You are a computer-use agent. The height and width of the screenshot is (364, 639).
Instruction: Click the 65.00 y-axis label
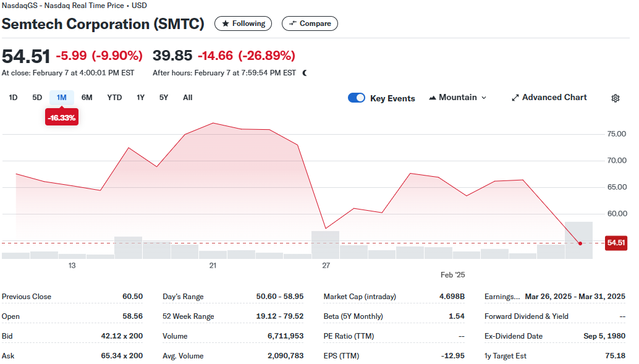[617, 187]
